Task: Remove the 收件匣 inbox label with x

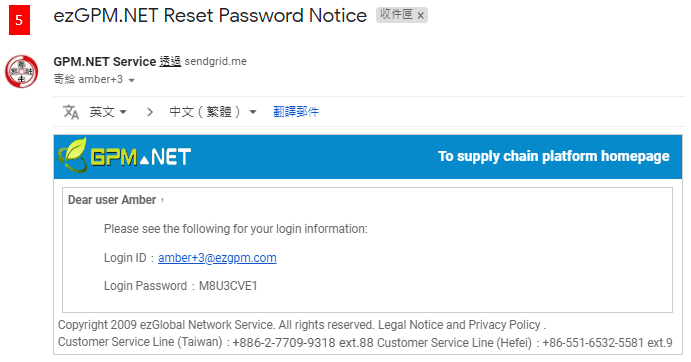Action: [421, 16]
